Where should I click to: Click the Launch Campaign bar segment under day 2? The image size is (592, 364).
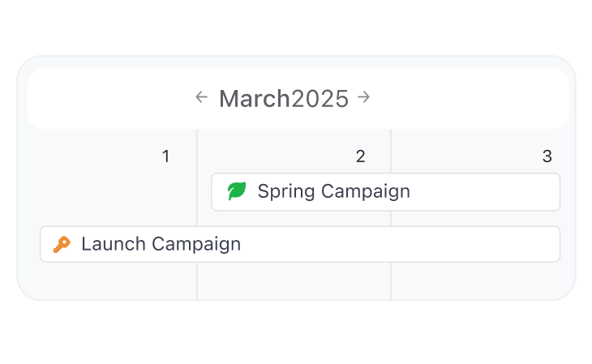[294, 244]
